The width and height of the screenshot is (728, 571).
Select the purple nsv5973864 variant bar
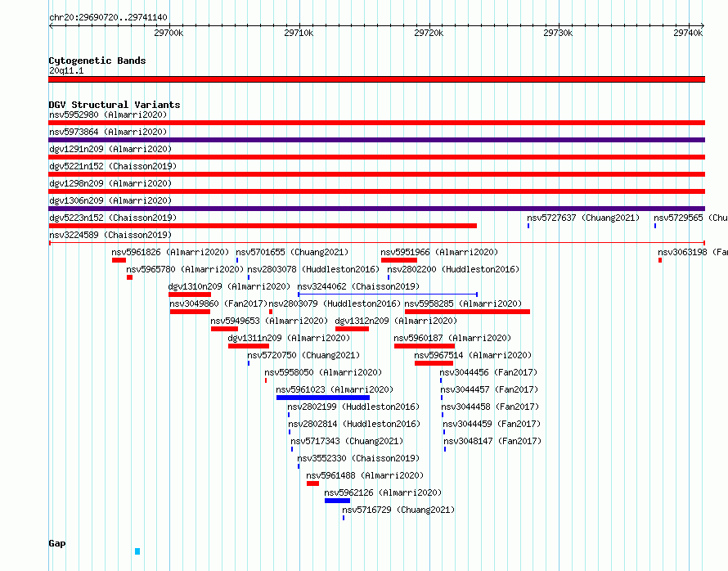click(x=376, y=140)
